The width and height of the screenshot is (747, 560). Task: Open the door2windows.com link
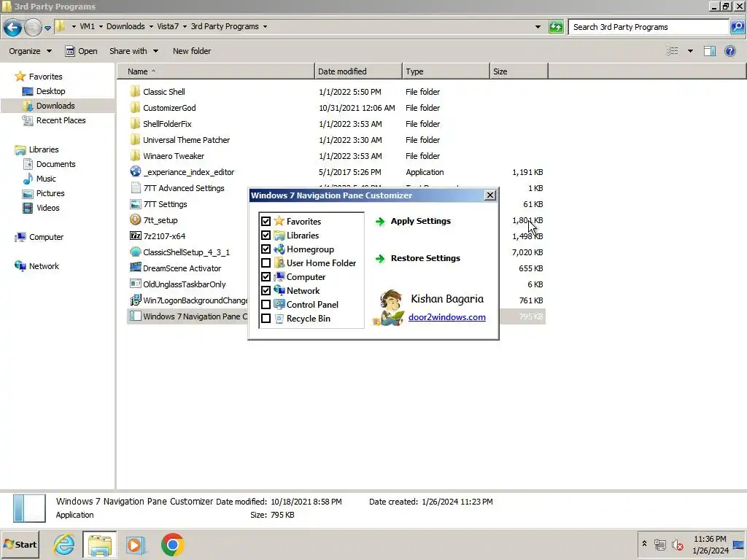(x=447, y=317)
